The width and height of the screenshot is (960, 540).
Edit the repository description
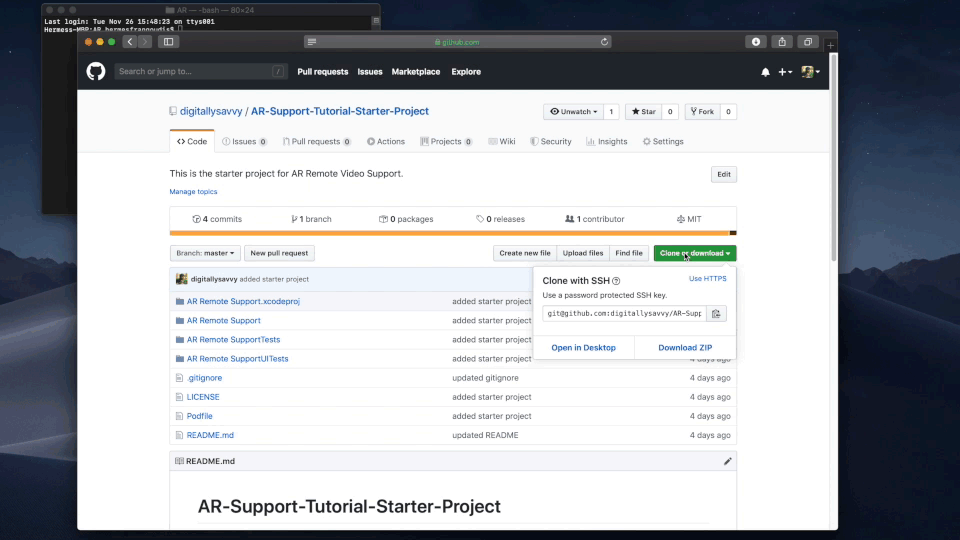pos(724,174)
